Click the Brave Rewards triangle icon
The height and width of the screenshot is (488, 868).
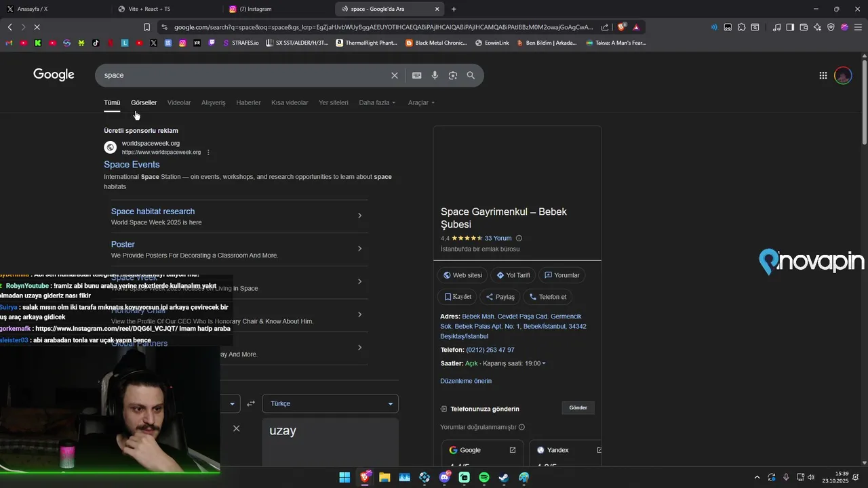pyautogui.click(x=636, y=27)
